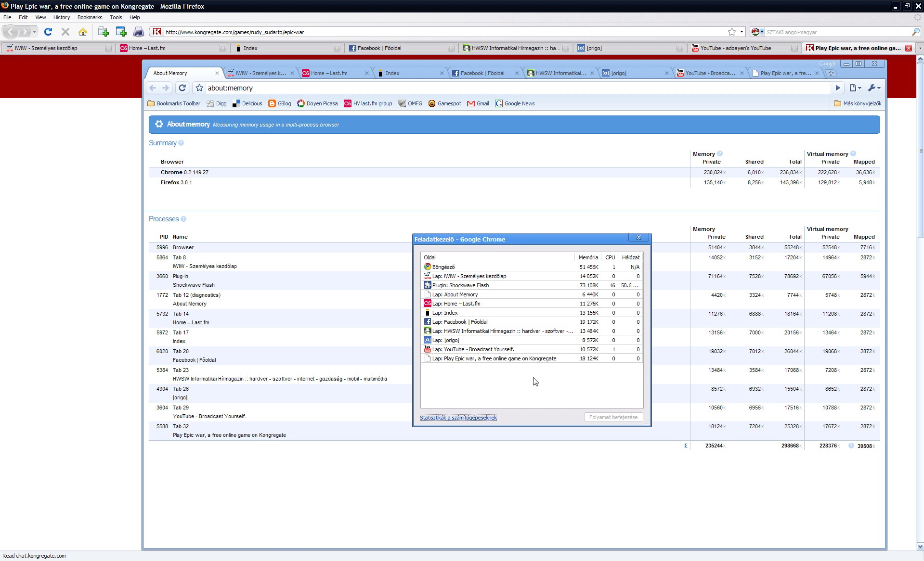Switch to Chrome HWSW Informatikai tab
Image resolution: width=924 pixels, height=561 pixels.
[560, 73]
